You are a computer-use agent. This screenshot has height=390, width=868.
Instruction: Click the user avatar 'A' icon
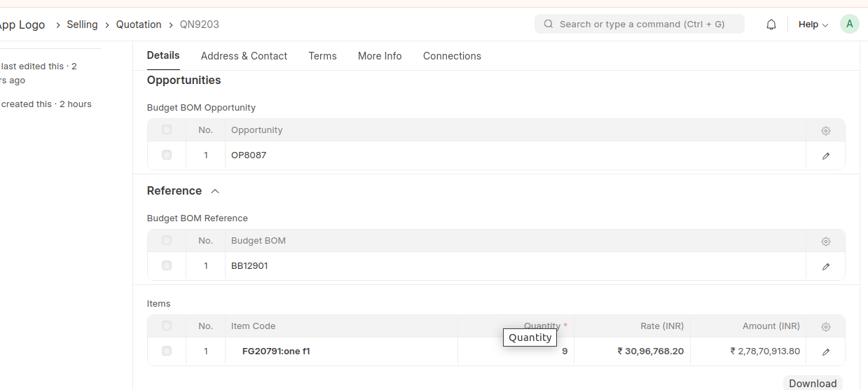[x=849, y=24]
